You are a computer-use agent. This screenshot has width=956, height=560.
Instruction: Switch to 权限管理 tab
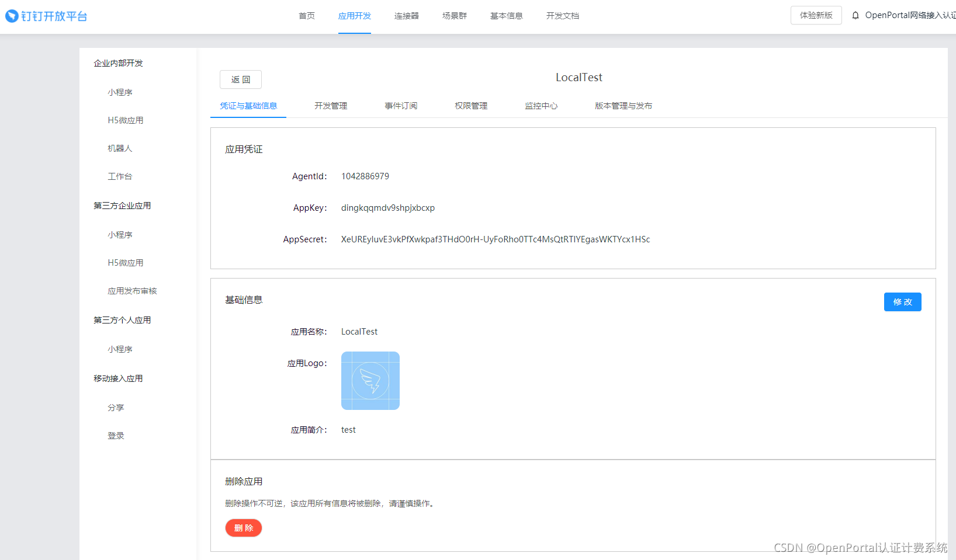point(471,106)
